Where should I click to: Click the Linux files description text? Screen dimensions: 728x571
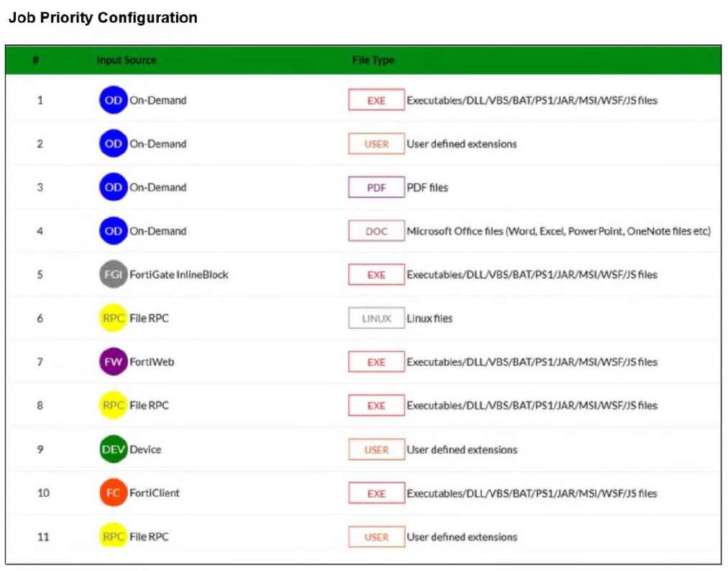(430, 319)
